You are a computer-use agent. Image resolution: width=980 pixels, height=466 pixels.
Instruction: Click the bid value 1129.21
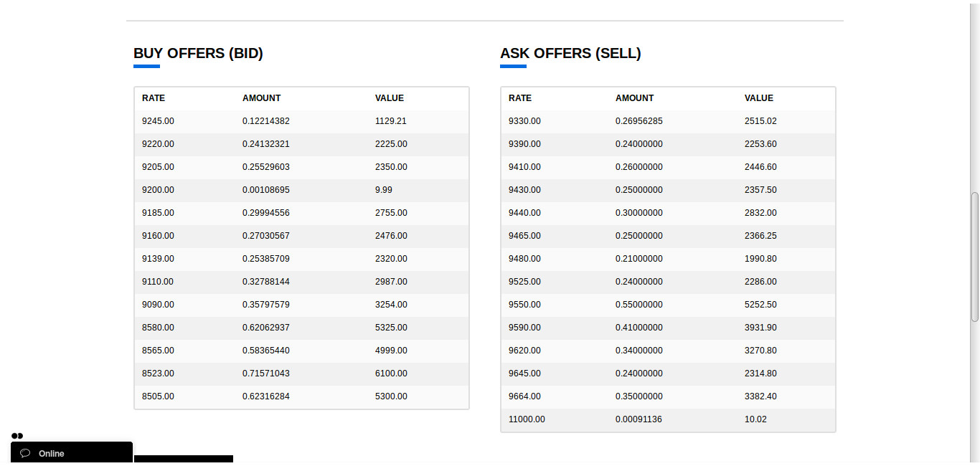coord(391,121)
